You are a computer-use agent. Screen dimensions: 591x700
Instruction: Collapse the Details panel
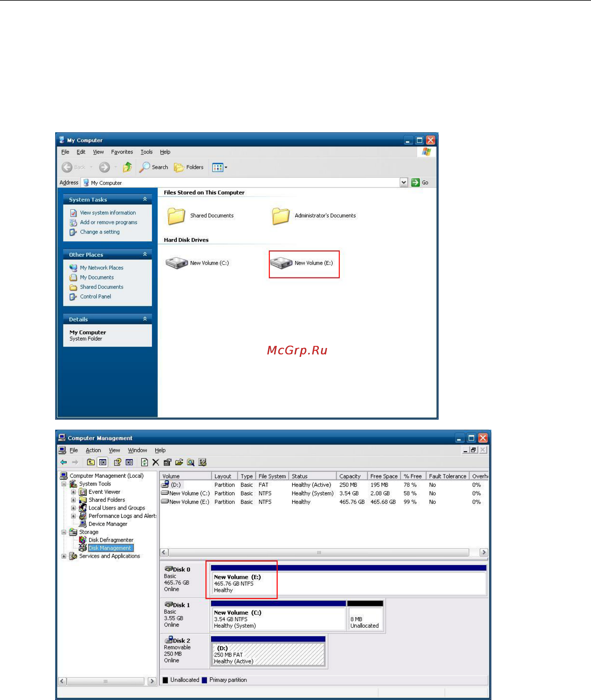point(145,319)
